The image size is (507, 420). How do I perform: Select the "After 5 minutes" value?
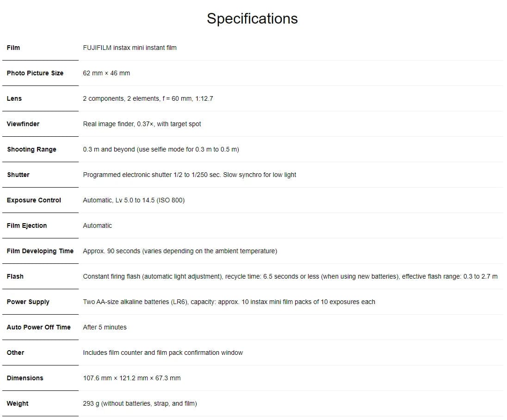(105, 327)
